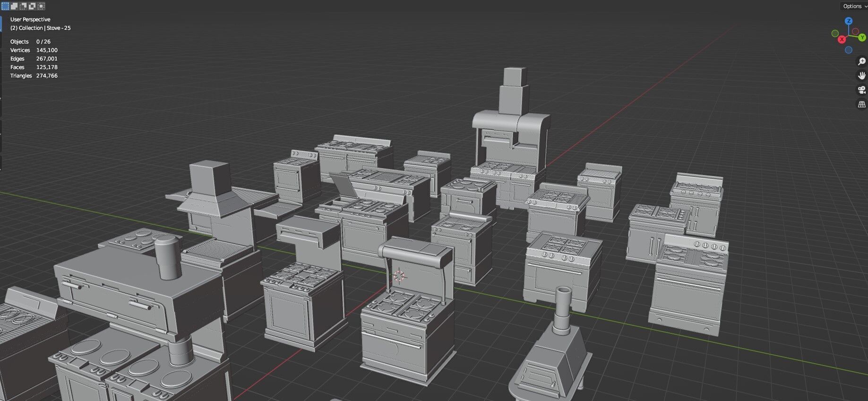The image size is (868, 401).
Task: Choose the Invert Selection mode icon
Action: [32, 6]
